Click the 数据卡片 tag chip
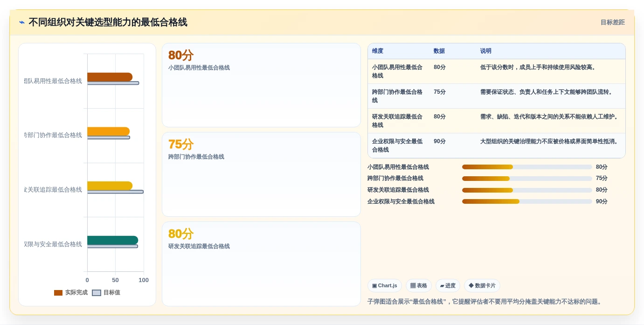644x325 pixels. tap(482, 286)
